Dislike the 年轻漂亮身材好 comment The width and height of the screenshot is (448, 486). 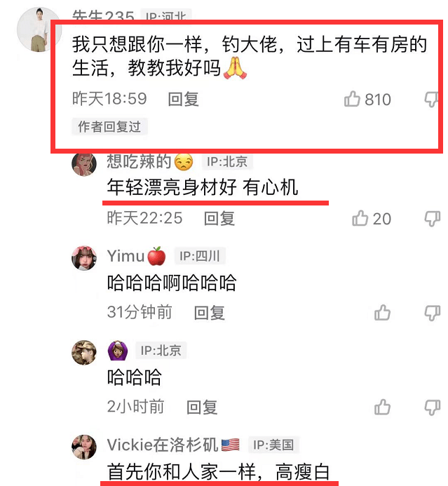click(x=432, y=219)
